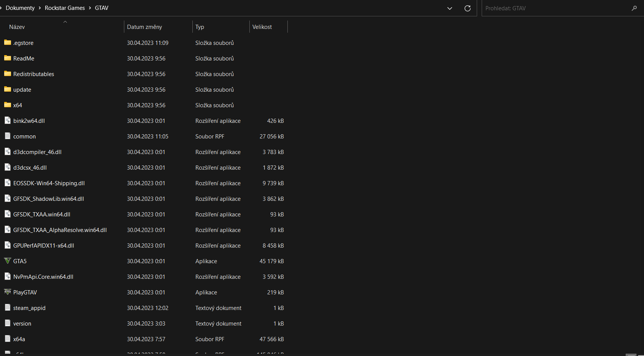Click the GFSDK_ShadowLib.win64.dll file icon
The width and height of the screenshot is (644, 356).
click(8, 199)
